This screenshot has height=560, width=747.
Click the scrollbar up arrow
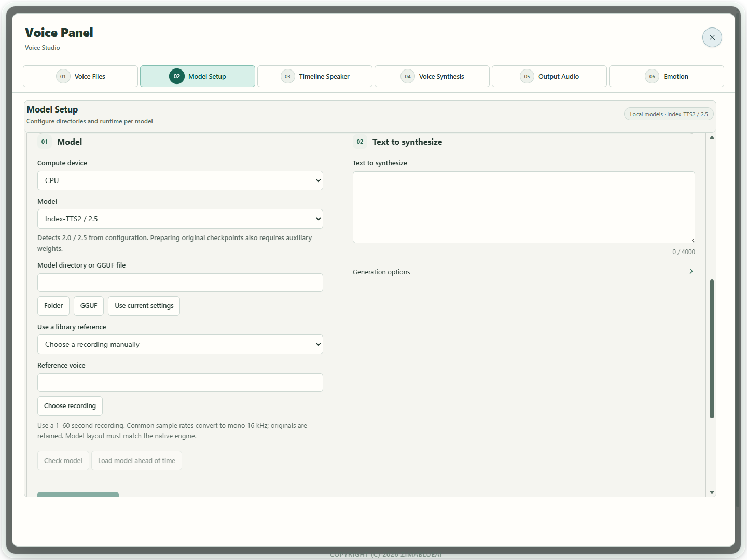tap(712, 137)
